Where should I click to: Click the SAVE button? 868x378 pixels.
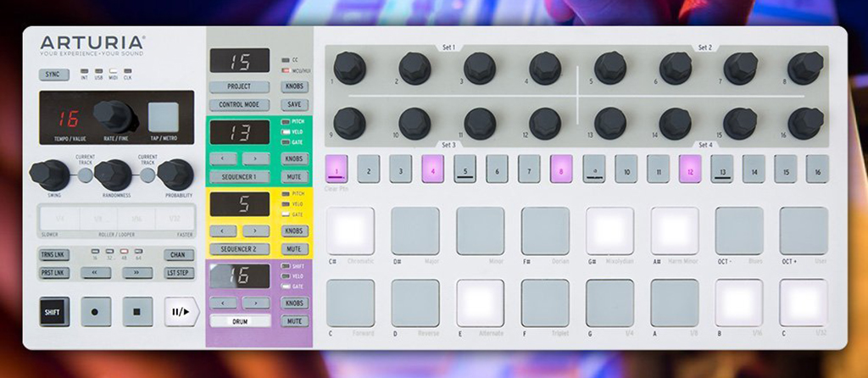point(294,104)
